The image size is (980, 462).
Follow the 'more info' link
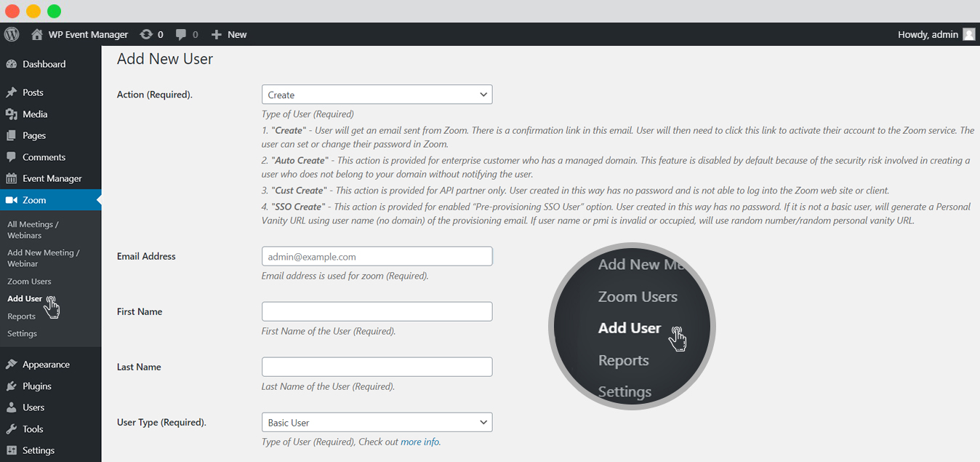coord(419,442)
